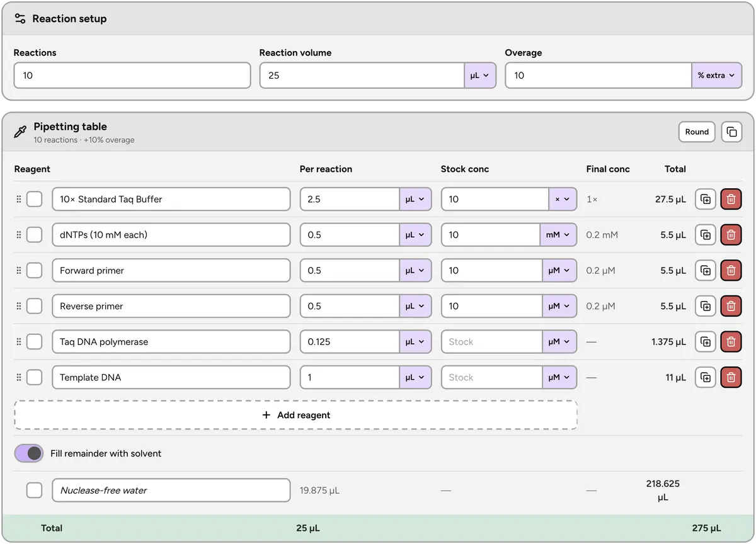756x544 pixels.
Task: Click the 0.2 mM final concentration
Action: pos(602,235)
